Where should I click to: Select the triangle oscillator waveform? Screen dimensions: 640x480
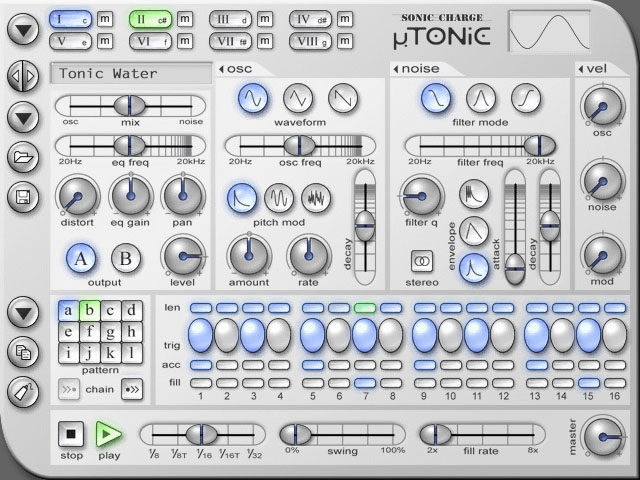click(298, 98)
